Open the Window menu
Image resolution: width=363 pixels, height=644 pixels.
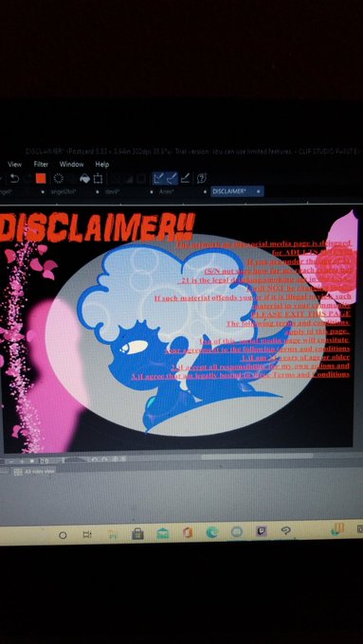(71, 164)
